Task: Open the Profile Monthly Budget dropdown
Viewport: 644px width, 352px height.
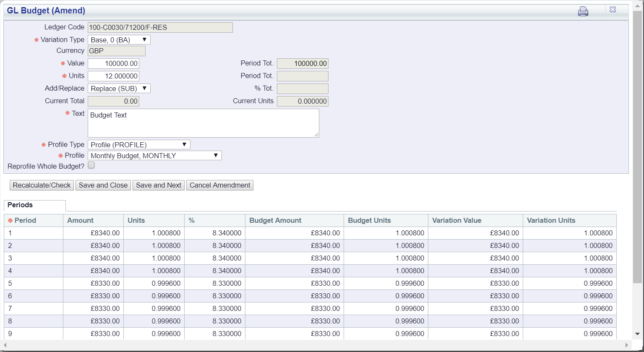Action: [x=155, y=156]
